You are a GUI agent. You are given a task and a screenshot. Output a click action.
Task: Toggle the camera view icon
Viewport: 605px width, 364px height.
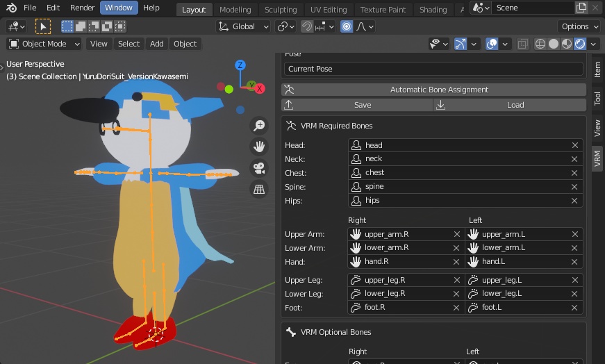(x=259, y=168)
